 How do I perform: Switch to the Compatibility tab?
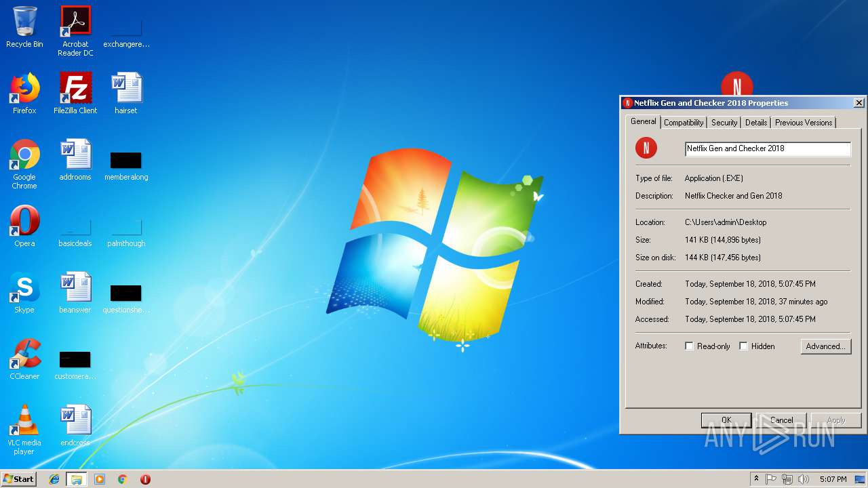[684, 123]
